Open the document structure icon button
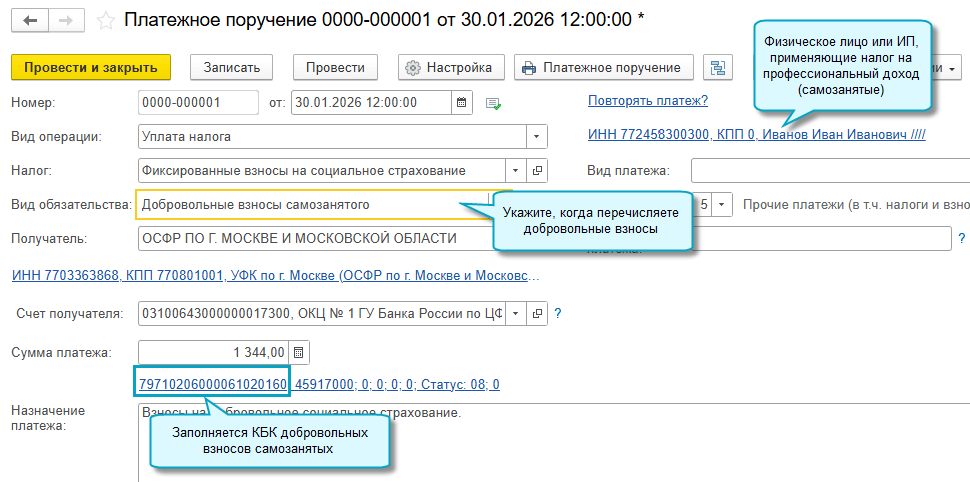970x482 pixels. click(717, 68)
